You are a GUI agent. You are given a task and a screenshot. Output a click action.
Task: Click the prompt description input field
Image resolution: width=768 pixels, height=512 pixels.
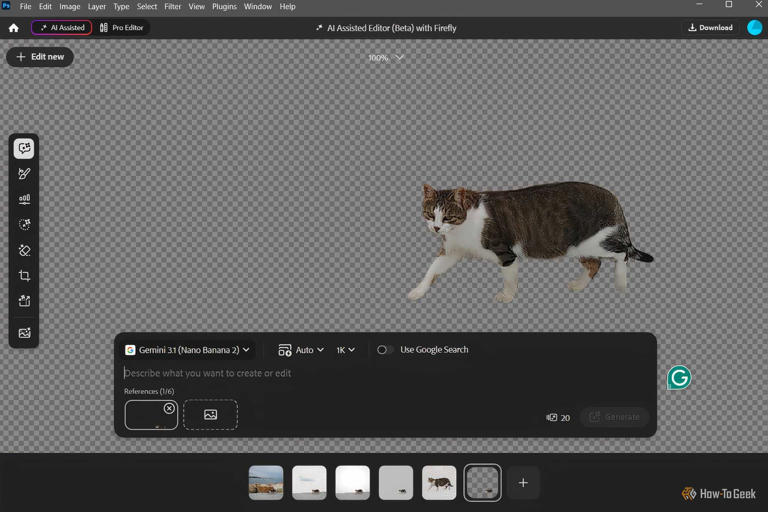point(384,373)
